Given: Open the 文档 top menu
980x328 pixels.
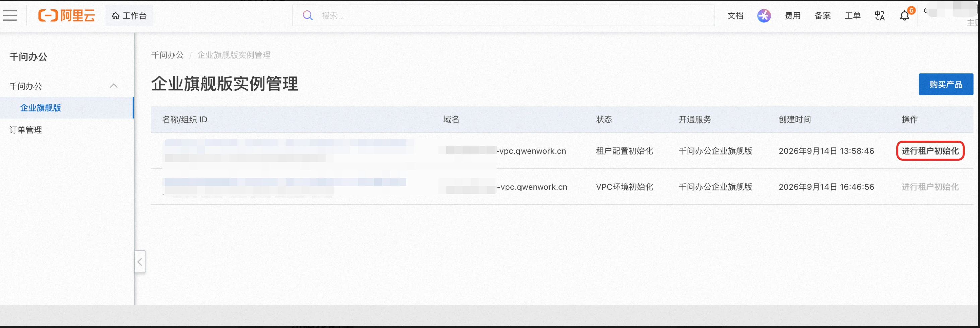Looking at the screenshot, I should pyautogui.click(x=735, y=16).
